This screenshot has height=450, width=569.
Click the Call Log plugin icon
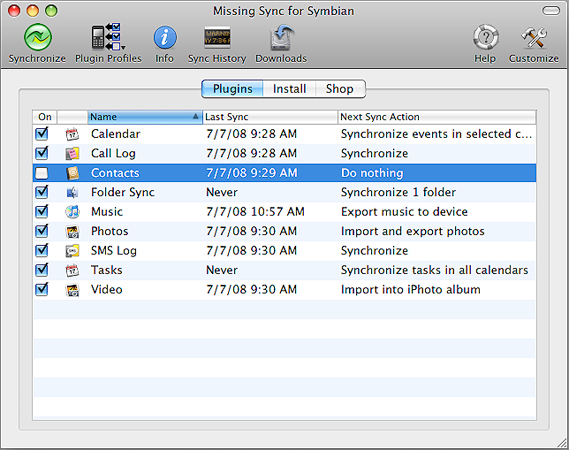tap(72, 154)
